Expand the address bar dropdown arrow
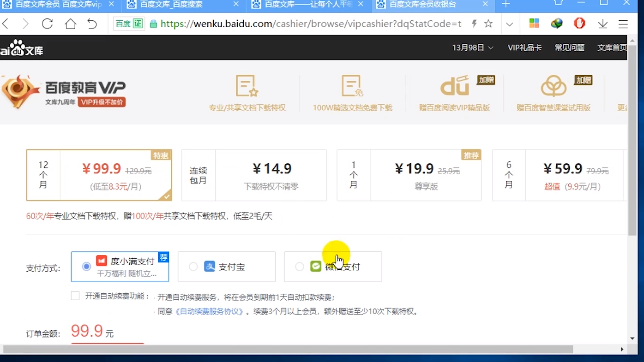The image size is (644, 362). pyautogui.click(x=509, y=24)
